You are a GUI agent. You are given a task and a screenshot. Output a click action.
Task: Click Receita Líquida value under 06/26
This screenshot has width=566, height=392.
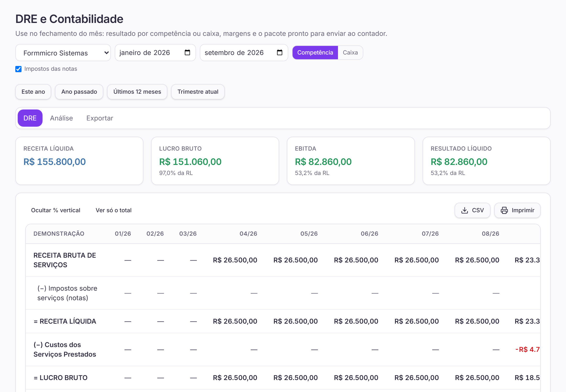pos(356,321)
